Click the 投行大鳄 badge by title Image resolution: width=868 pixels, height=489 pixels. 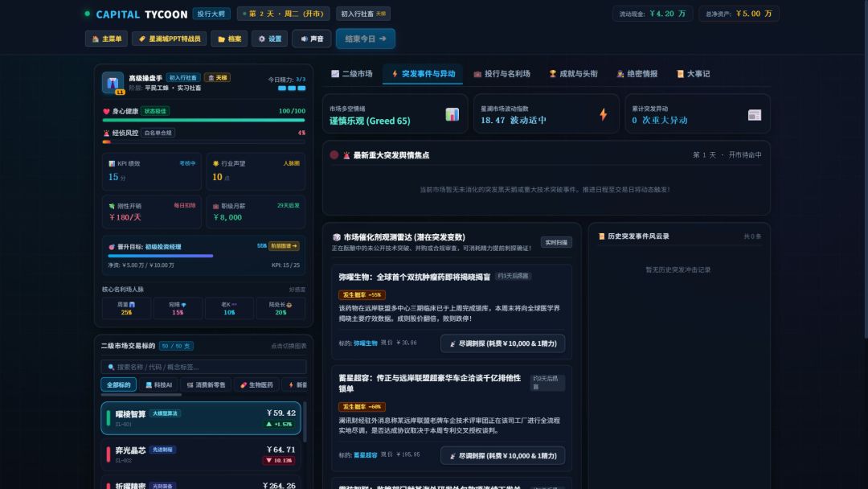pos(211,14)
